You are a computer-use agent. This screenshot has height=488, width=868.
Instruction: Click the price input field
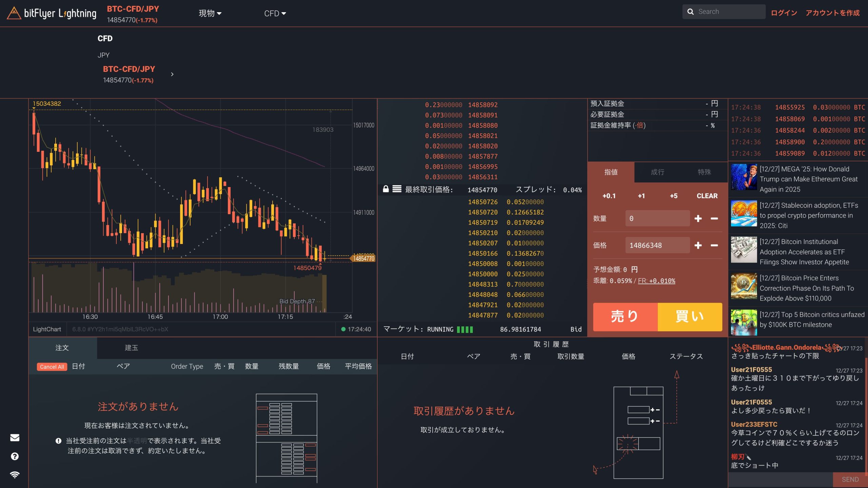657,245
